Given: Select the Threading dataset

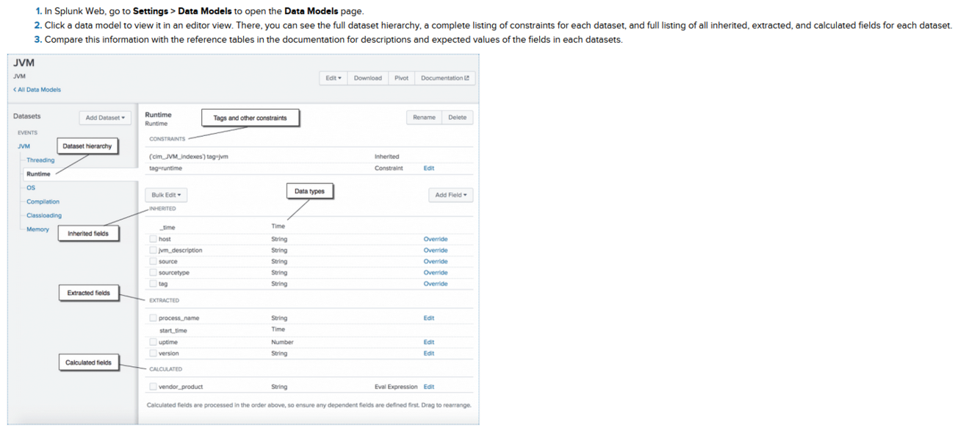Looking at the screenshot, I should click(40, 160).
